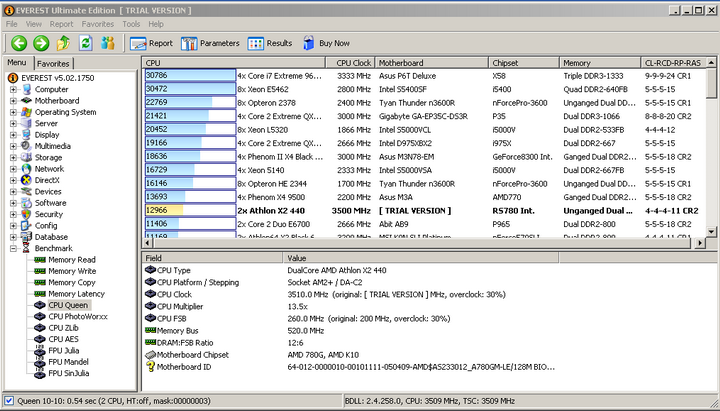Go back with the green left arrow
The image size is (720, 411).
pos(19,43)
